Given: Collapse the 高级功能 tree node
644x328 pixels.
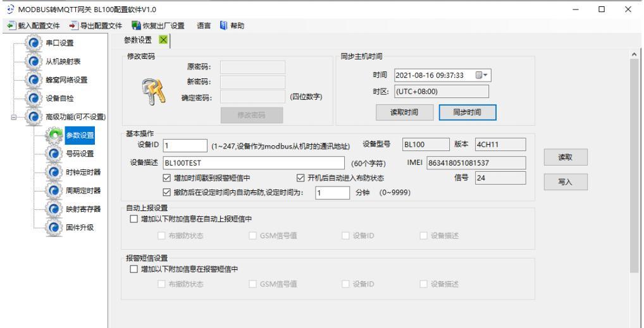Looking at the screenshot, I should 13,117.
